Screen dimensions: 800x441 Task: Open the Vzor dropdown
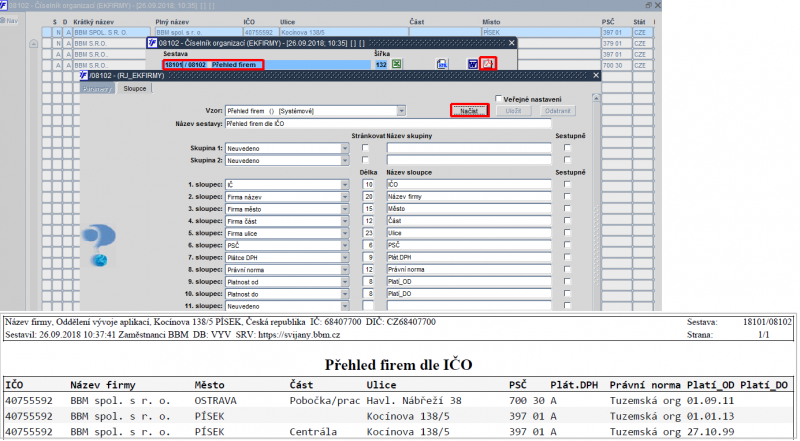click(401, 111)
